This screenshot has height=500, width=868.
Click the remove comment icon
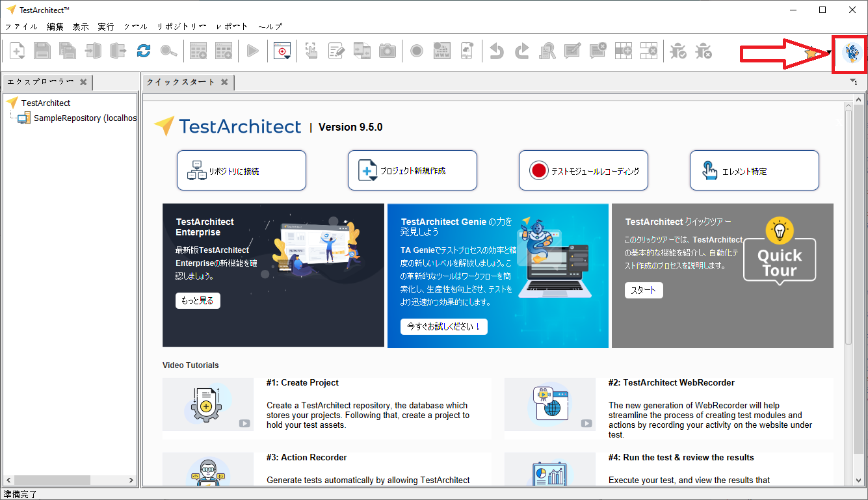(598, 51)
